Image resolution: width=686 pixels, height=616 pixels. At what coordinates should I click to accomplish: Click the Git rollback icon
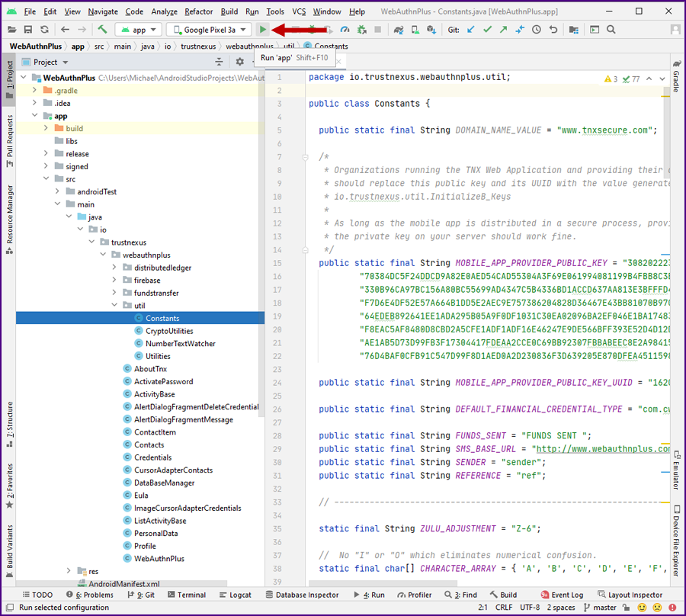click(x=553, y=30)
